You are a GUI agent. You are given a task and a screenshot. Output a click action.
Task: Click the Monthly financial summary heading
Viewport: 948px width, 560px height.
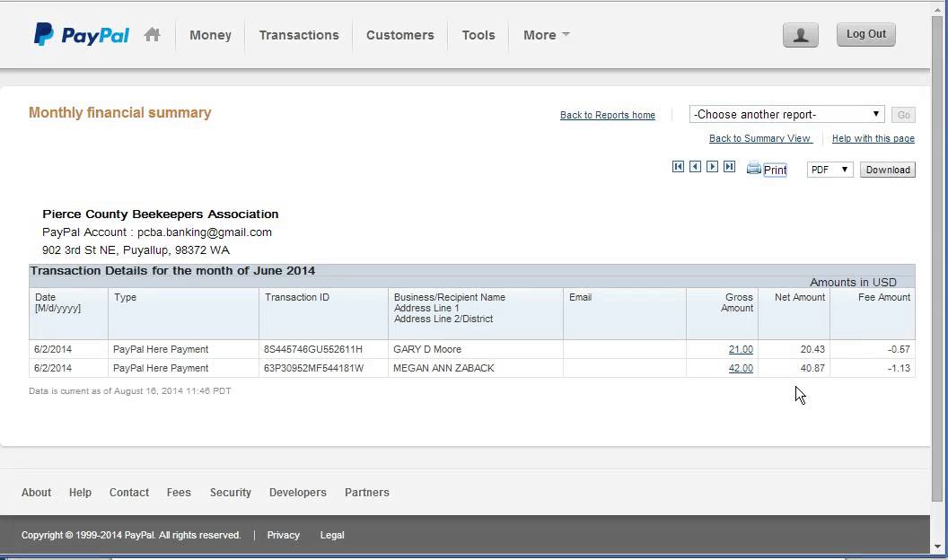119,112
